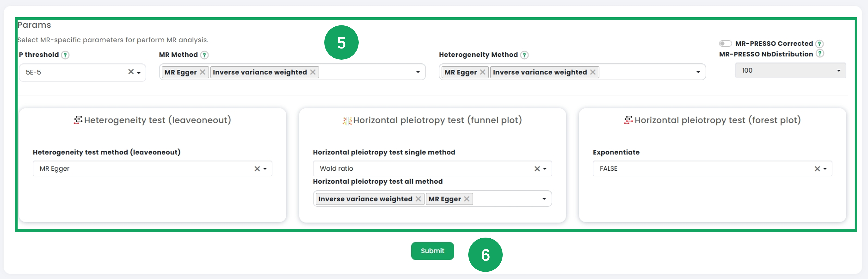Open the MR-PRESSO NbDistribution 100 dropdown

point(790,70)
